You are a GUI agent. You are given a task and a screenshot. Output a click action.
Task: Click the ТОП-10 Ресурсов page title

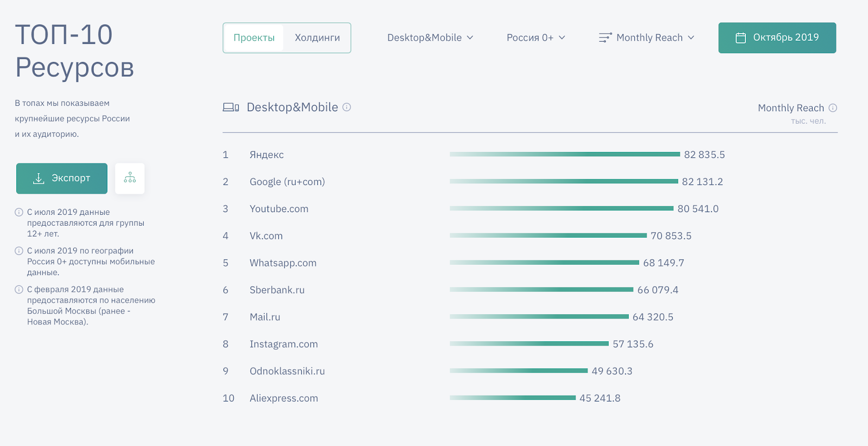click(x=74, y=51)
